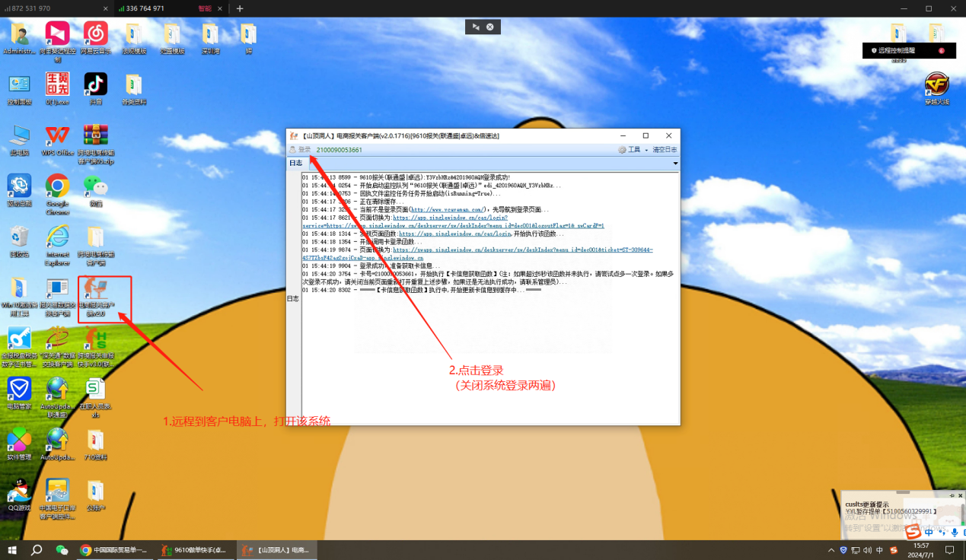Viewport: 966px width, 560px height.
Task: Open the Windows Start menu
Action: click(x=11, y=550)
